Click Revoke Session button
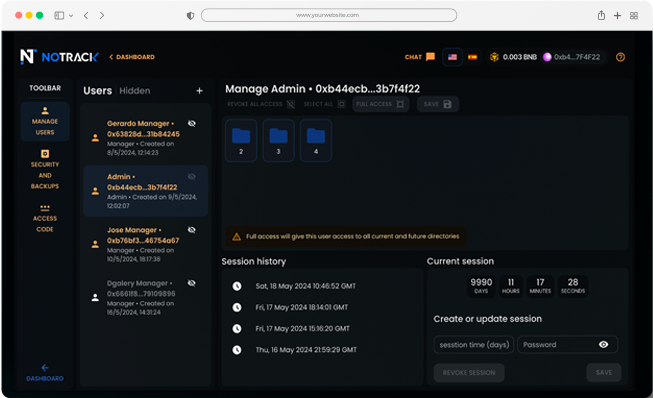653x398 pixels. coord(469,373)
